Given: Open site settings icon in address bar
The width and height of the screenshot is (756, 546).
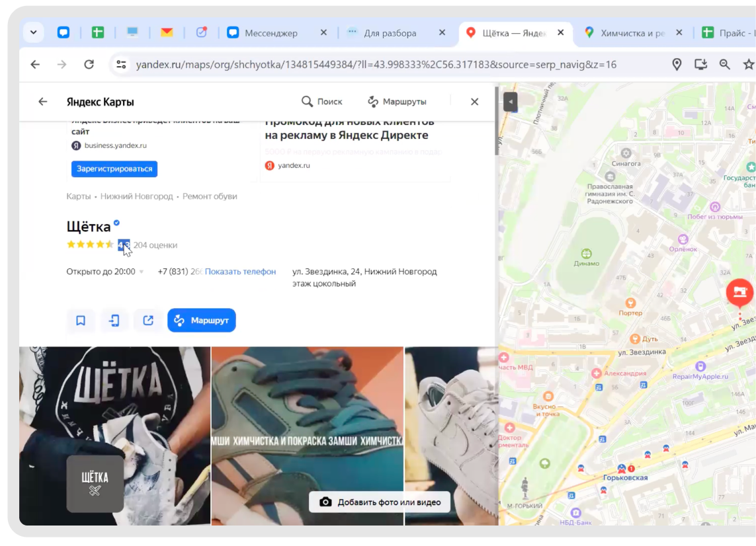Looking at the screenshot, I should [121, 65].
